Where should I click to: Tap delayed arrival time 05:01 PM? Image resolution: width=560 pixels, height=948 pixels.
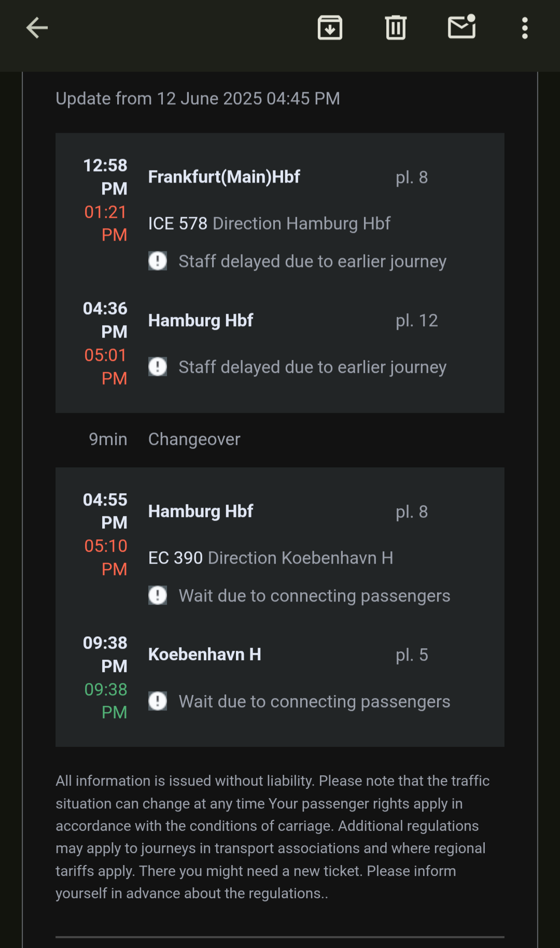(x=106, y=367)
